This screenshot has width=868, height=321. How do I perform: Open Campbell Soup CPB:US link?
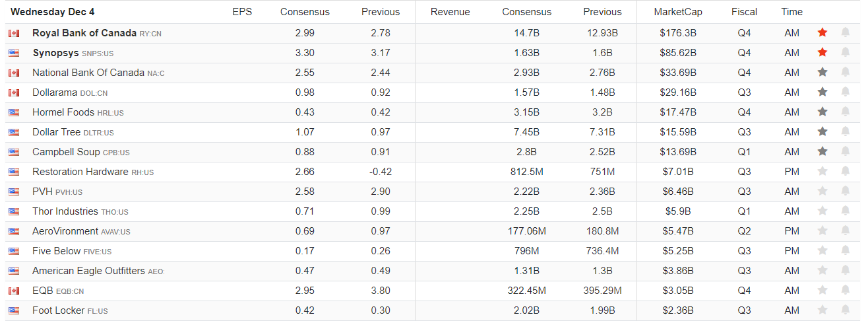[81, 152]
